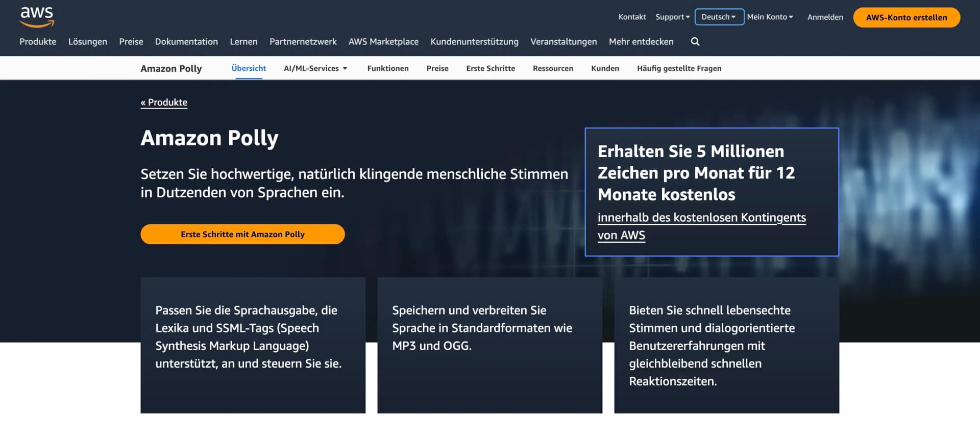Viewport: 980px width, 440px height.
Task: Click the AWS-Konto erstellen button
Action: pyautogui.click(x=906, y=17)
